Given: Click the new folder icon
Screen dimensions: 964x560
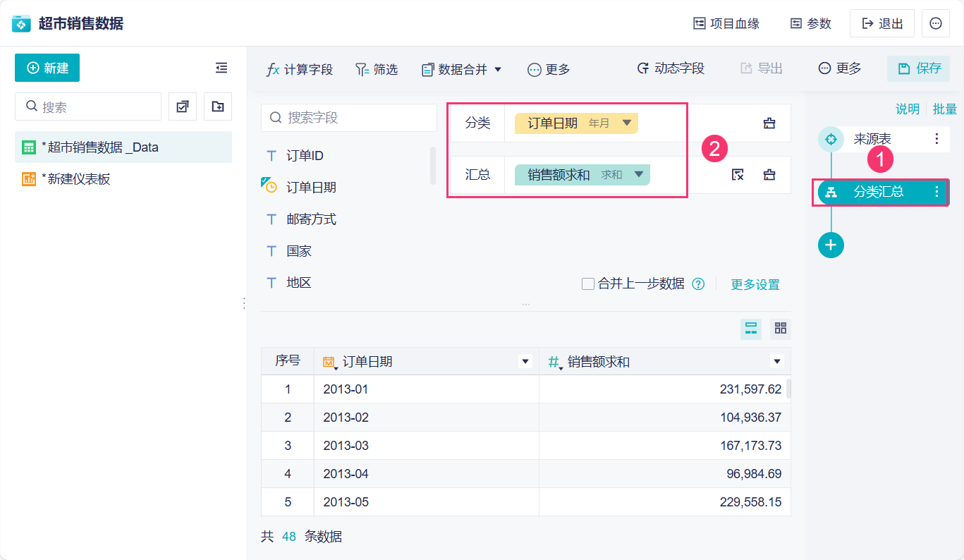Looking at the screenshot, I should point(218,106).
